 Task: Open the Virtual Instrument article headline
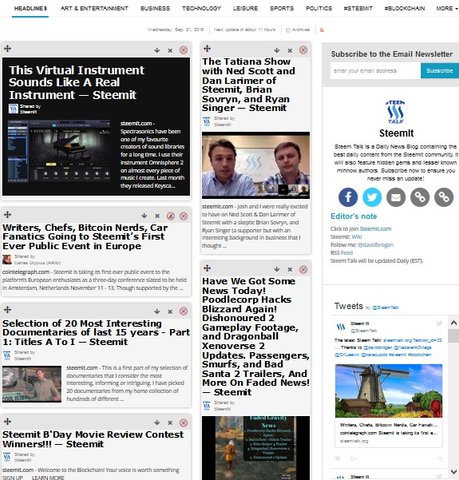click(x=76, y=82)
